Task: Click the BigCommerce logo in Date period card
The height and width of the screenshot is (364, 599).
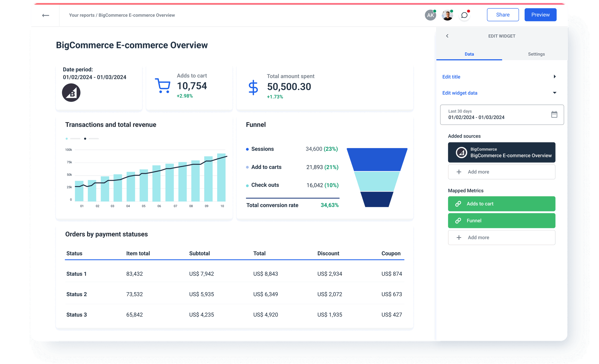Action: tap(71, 93)
